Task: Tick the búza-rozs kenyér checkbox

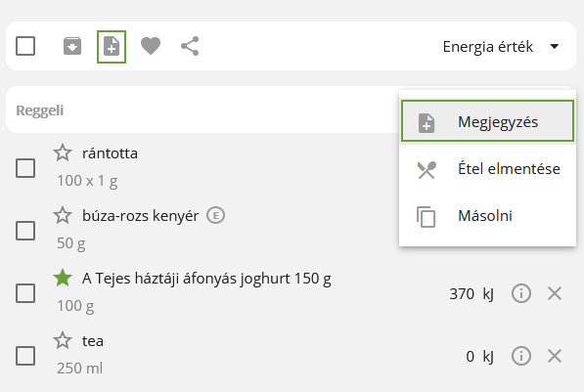Action: coord(25,231)
